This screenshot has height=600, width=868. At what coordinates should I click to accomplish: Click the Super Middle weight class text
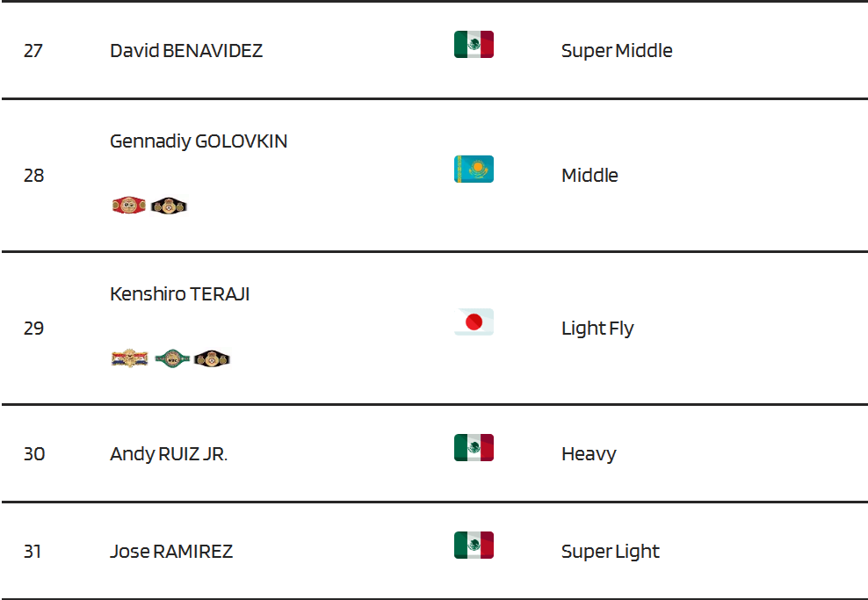[x=617, y=50]
